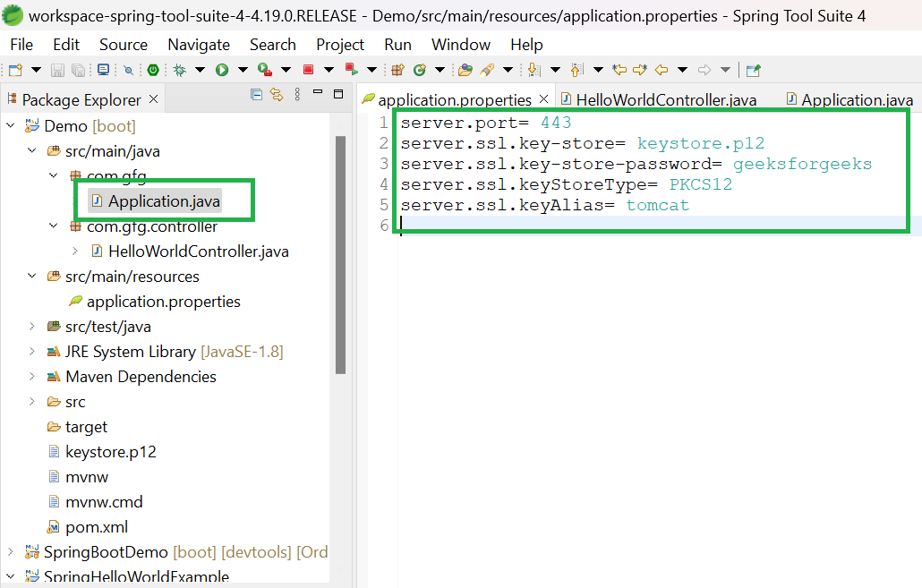The width and height of the screenshot is (922, 588).
Task: Click the green Spring Boot dashboard power icon
Action: click(x=153, y=70)
